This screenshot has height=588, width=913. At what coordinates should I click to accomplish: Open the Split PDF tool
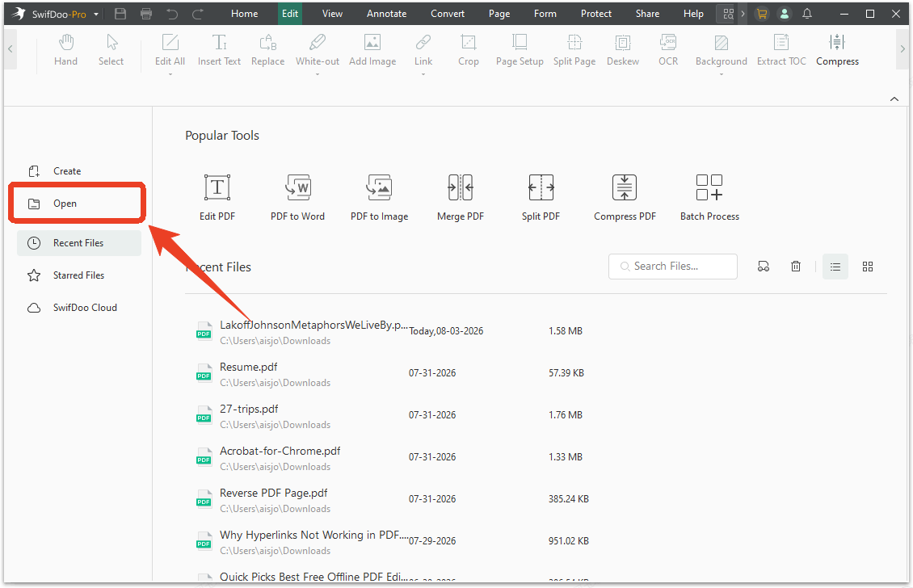click(541, 197)
